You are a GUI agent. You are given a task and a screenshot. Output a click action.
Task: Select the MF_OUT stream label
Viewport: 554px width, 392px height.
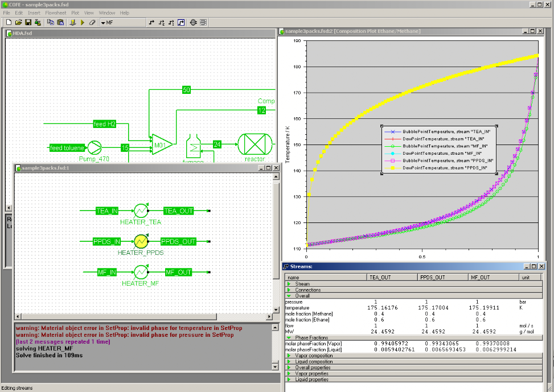(179, 273)
